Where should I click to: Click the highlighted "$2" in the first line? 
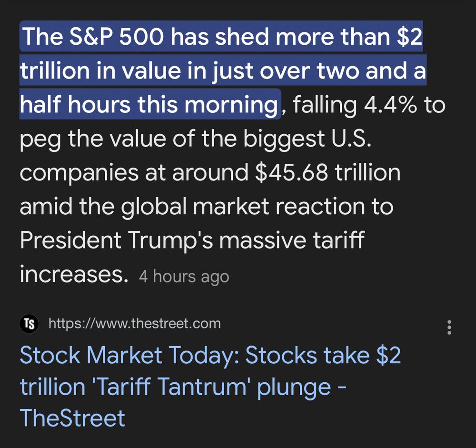[x=410, y=37]
